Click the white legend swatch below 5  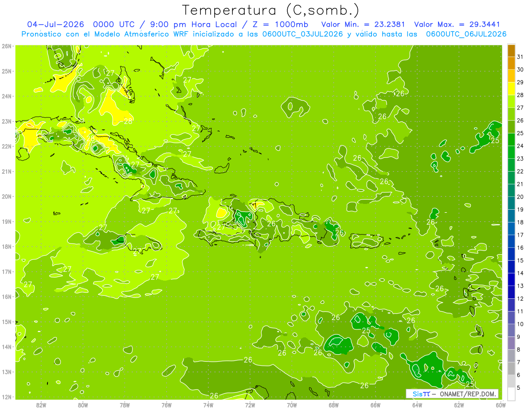pos(512,394)
